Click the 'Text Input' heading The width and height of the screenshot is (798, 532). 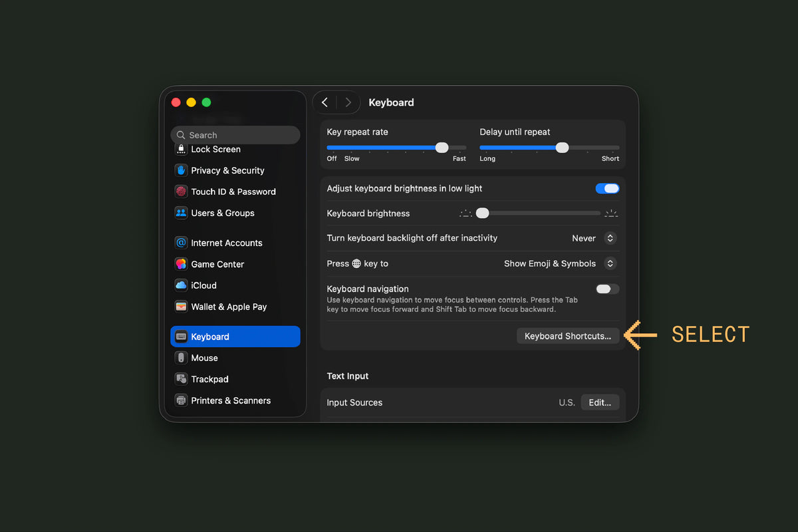(348, 376)
